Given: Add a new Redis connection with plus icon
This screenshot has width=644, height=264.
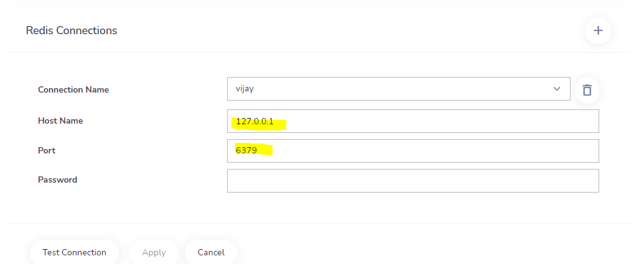Looking at the screenshot, I should (x=598, y=30).
